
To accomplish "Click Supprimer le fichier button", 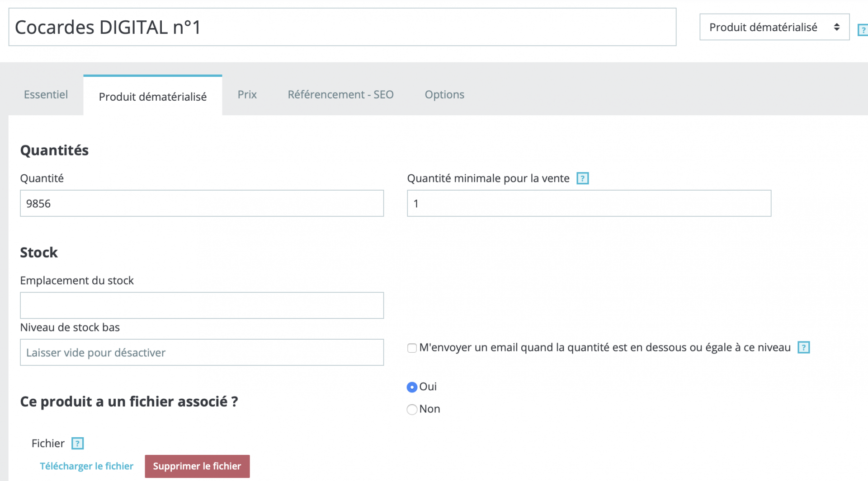I will click(197, 466).
